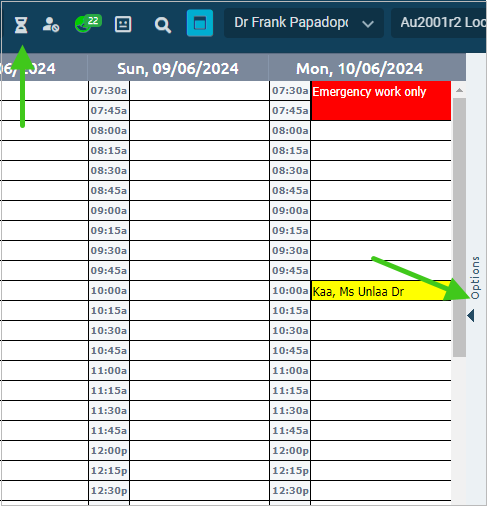Select Sunday's 12:30p time slot
Screen dimensions: 487x506
click(x=199, y=491)
